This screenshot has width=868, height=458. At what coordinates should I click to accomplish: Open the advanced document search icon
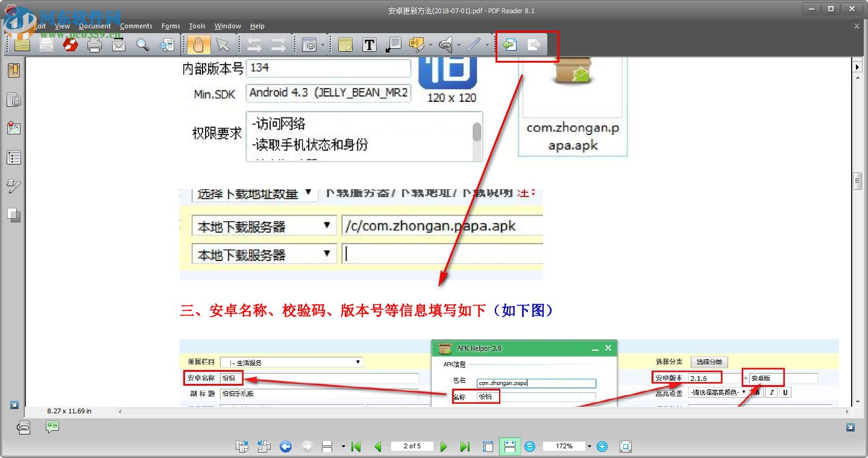pyautogui.click(x=167, y=45)
